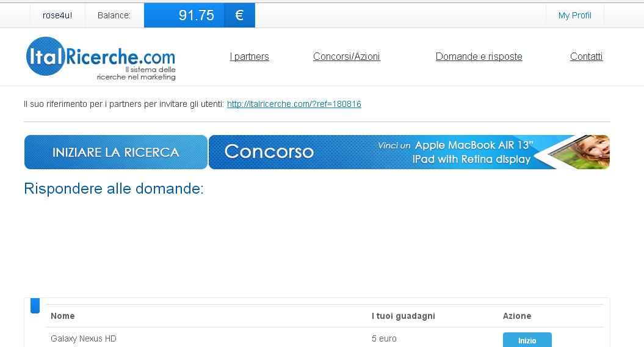Click Inizio for Galaxy Nexus HD
Viewport: 644px width, 347px height.
coord(527,340)
